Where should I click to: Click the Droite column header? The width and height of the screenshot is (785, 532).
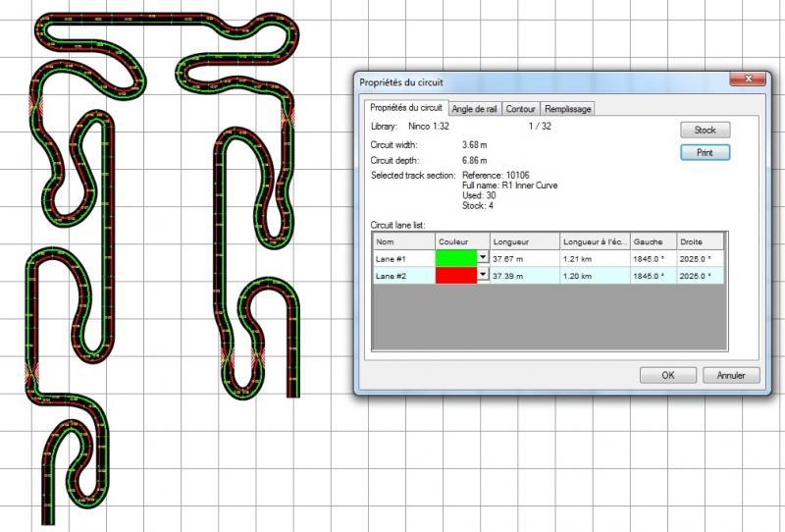pyautogui.click(x=699, y=240)
